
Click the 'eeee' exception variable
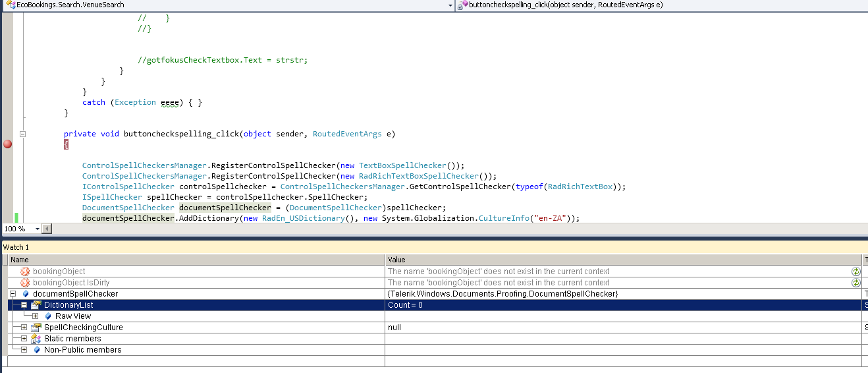170,102
